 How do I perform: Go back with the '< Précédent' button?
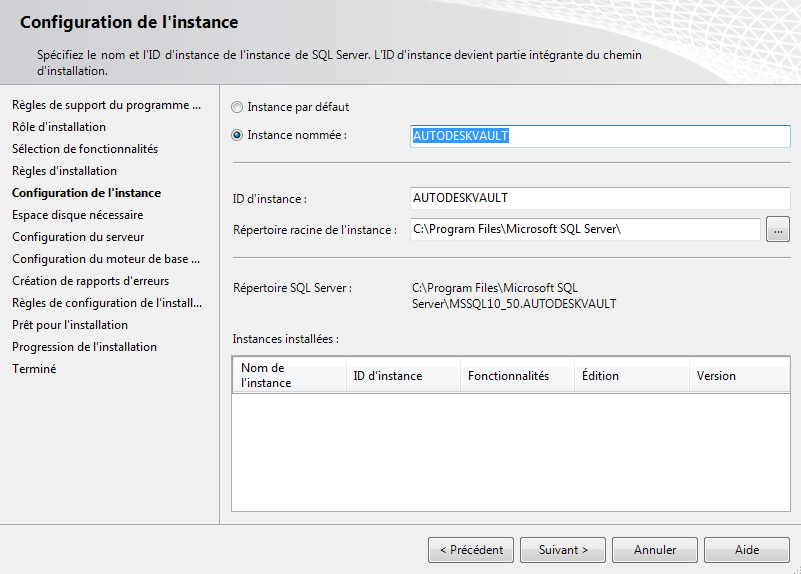(471, 550)
